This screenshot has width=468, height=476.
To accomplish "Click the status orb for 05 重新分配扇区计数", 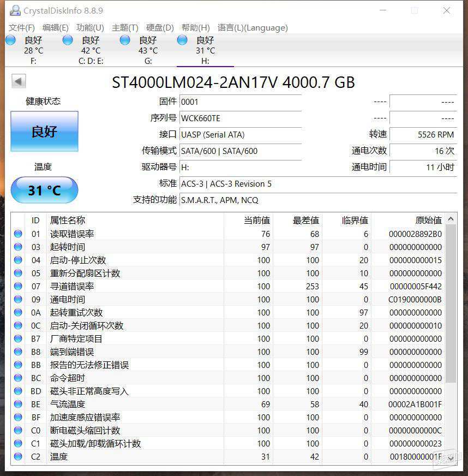I will click(x=18, y=273).
